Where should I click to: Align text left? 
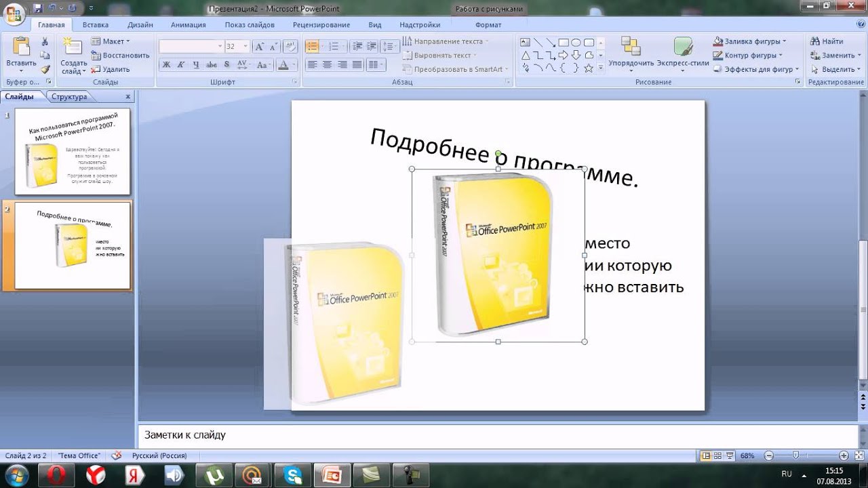312,65
